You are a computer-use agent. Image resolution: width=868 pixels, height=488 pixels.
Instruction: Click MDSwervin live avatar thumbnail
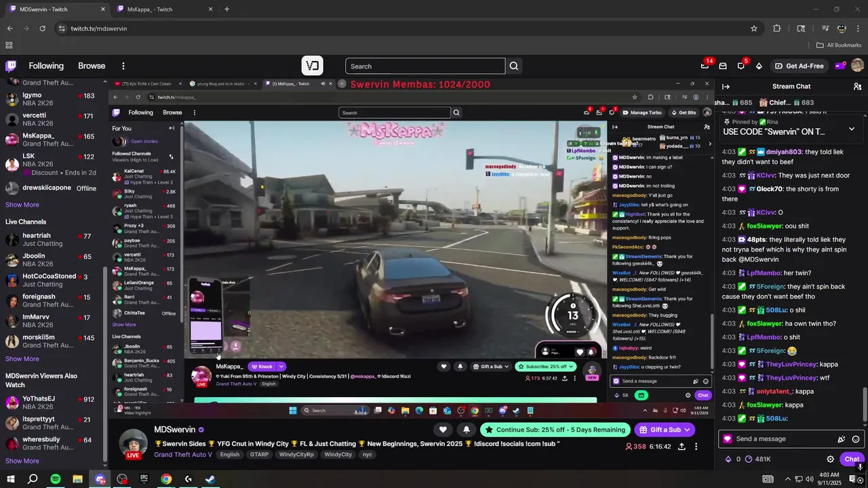tap(134, 444)
